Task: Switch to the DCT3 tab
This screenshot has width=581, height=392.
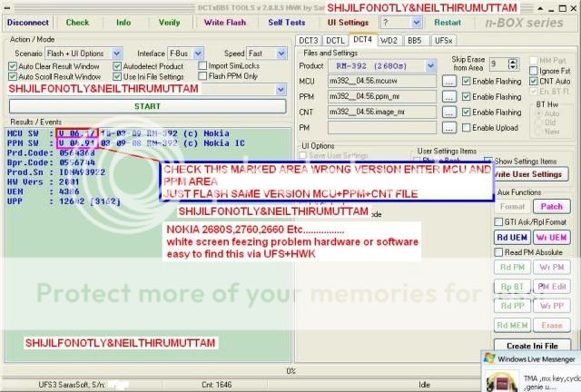Action: tap(309, 41)
